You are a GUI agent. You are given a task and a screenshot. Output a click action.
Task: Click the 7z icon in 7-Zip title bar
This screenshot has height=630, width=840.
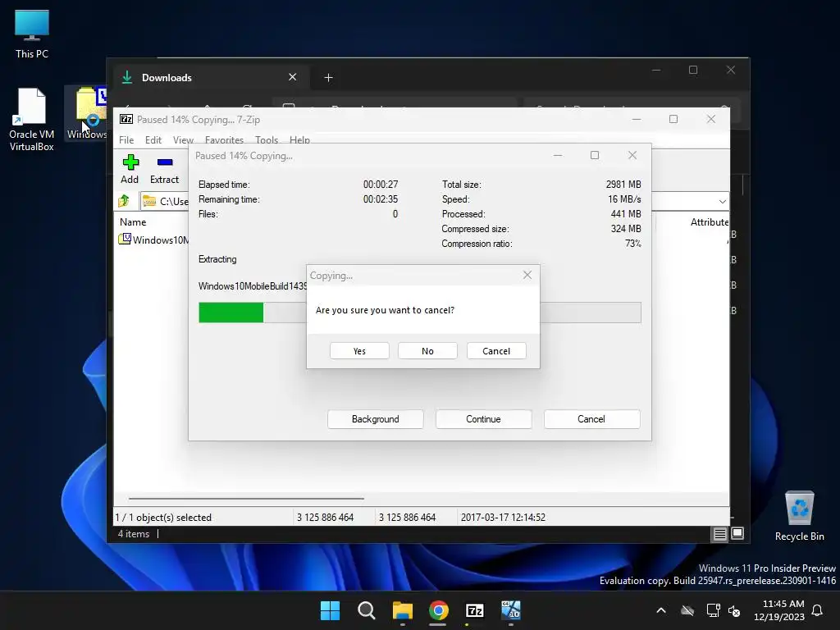[x=126, y=119]
